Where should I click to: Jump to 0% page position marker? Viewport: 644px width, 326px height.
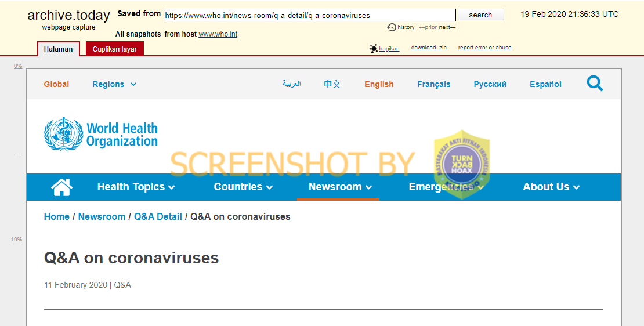[18, 66]
